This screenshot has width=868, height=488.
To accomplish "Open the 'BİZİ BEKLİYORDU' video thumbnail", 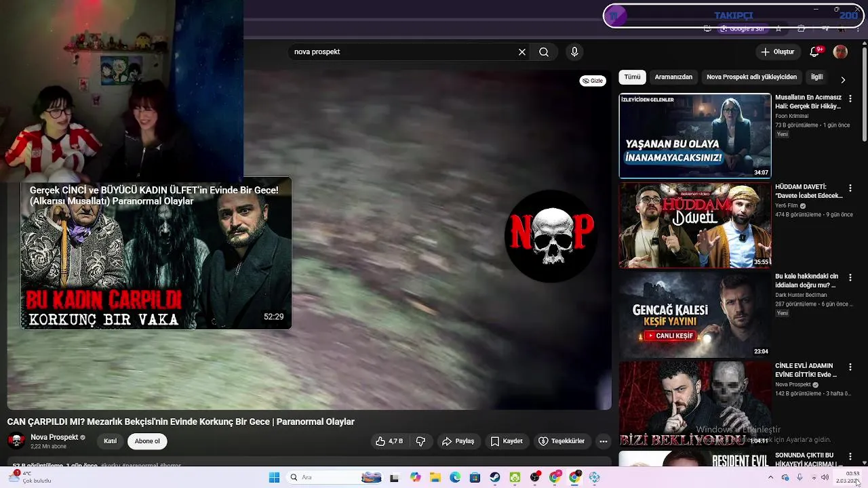I will tap(695, 404).
